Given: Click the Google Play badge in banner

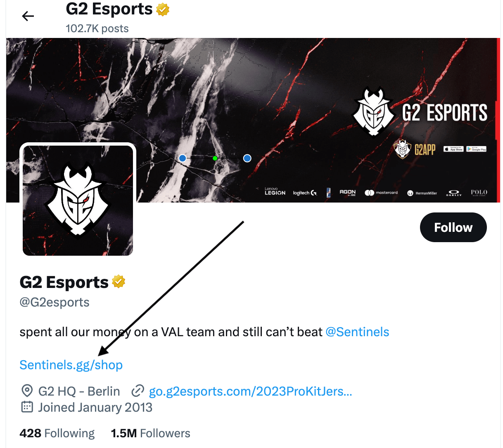Looking at the screenshot, I should [x=476, y=149].
